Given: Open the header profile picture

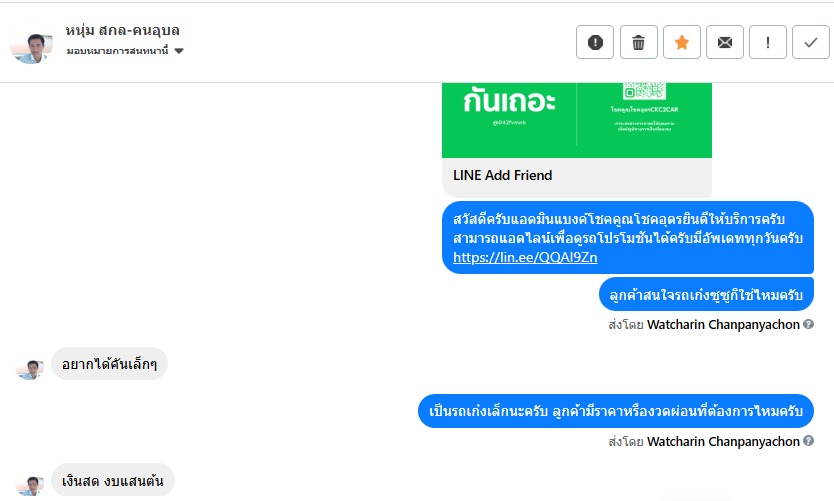Looking at the screenshot, I should [x=31, y=47].
